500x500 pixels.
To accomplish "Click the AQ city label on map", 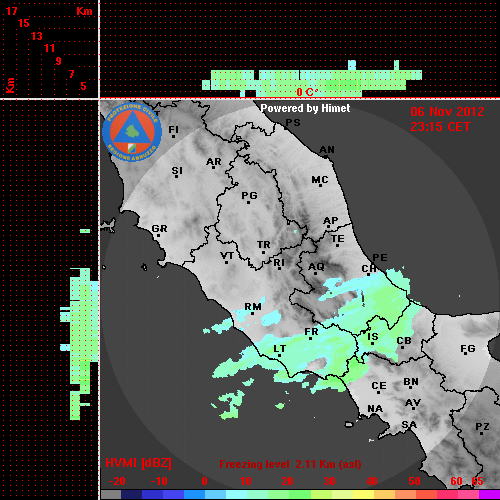I will coord(316,267).
